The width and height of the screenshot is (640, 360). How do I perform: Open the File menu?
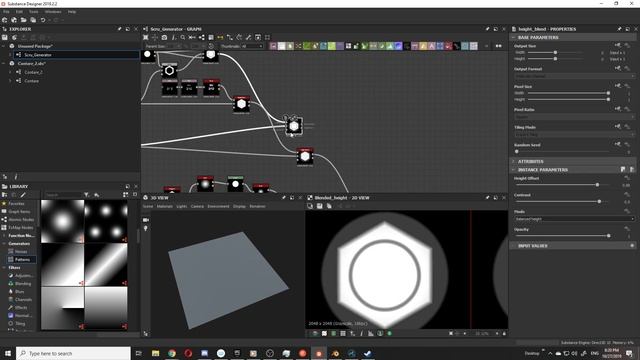[6, 12]
